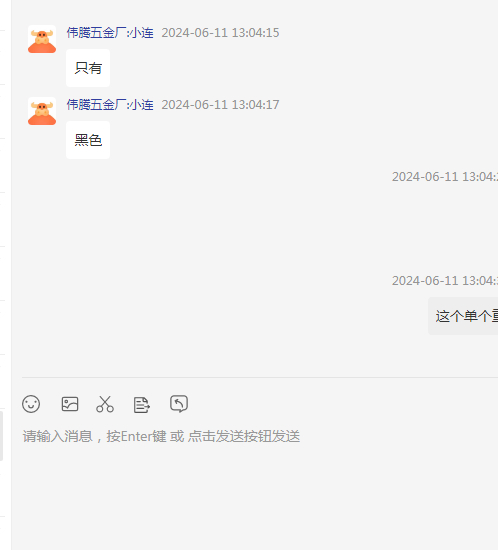This screenshot has width=498, height=550.
Task: Click the scrollbar thumb on left edge
Action: click(x=1, y=436)
